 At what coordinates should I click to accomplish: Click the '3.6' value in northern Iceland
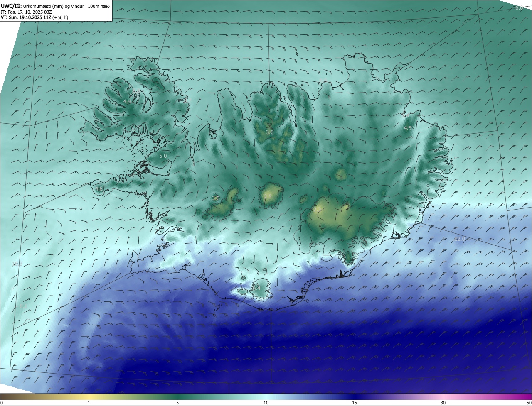[270, 132]
